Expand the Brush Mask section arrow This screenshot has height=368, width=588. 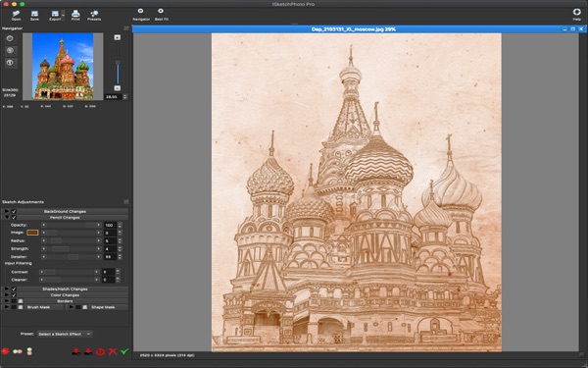pos(7,307)
